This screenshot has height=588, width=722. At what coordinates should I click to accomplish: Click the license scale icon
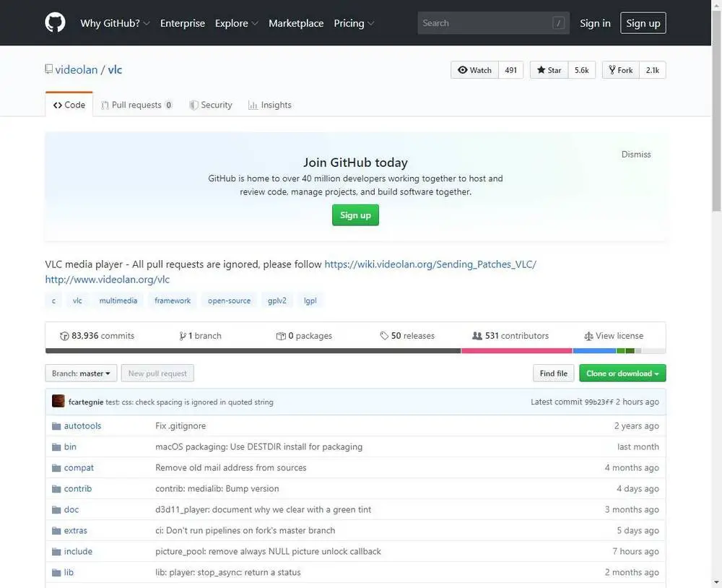click(x=588, y=336)
